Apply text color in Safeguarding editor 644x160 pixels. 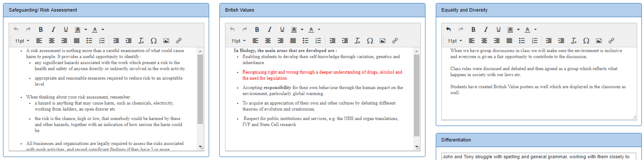coord(95,30)
